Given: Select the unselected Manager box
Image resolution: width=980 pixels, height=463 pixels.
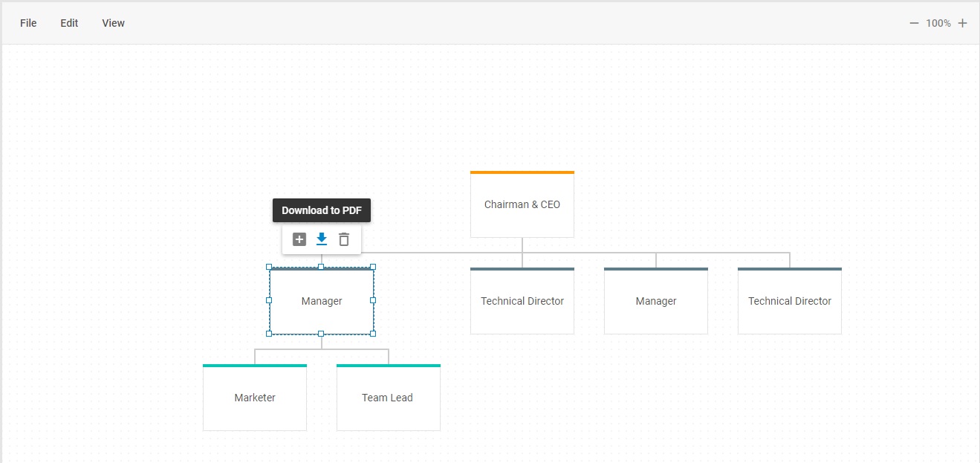Looking at the screenshot, I should click(656, 301).
